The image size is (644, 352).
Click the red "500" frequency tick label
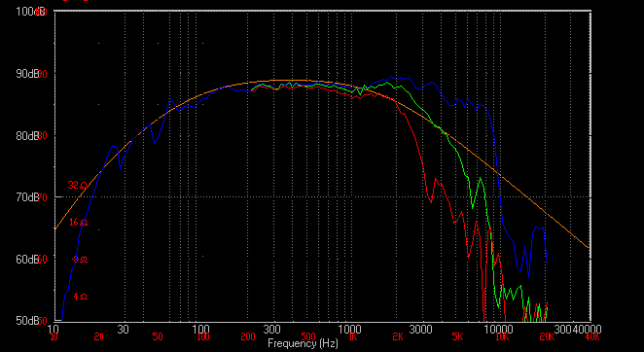[308, 337]
